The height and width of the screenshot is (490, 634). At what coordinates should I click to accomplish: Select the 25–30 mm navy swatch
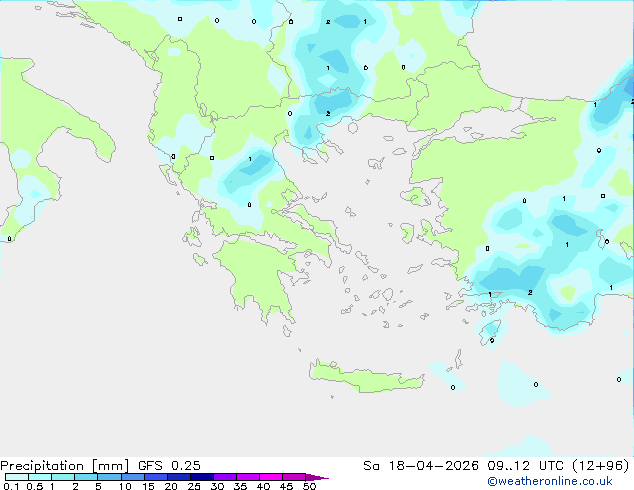[x=201, y=477]
